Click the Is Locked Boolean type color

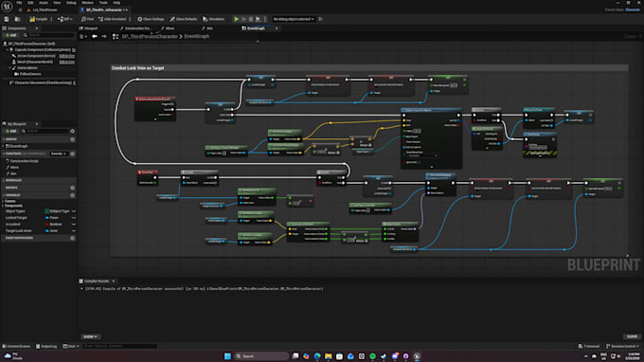click(46, 225)
